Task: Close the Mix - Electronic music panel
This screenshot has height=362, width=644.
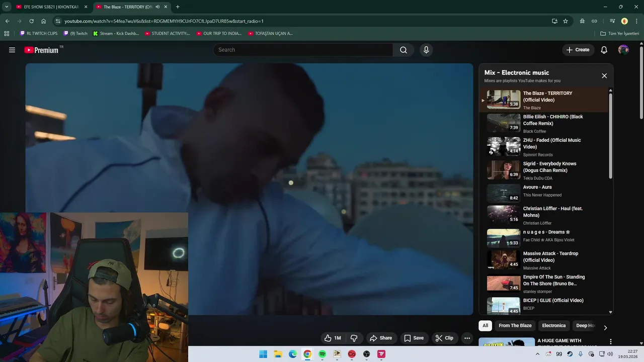Action: click(604, 76)
